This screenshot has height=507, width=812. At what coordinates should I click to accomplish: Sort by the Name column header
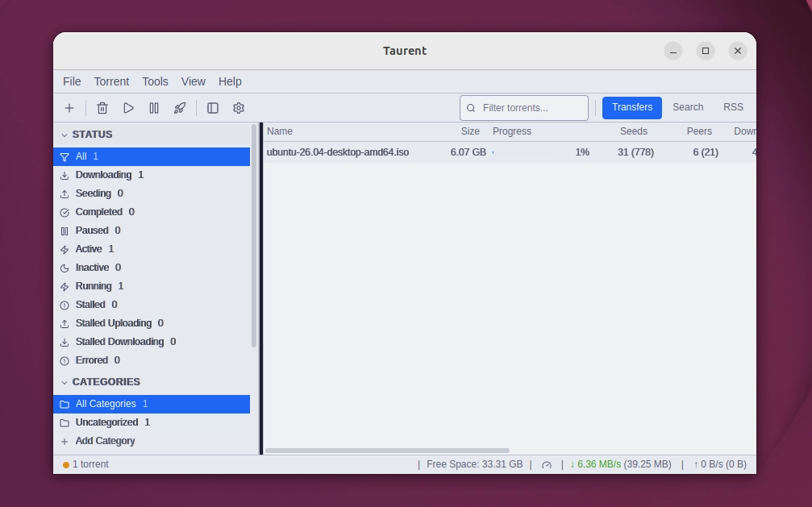tap(280, 131)
